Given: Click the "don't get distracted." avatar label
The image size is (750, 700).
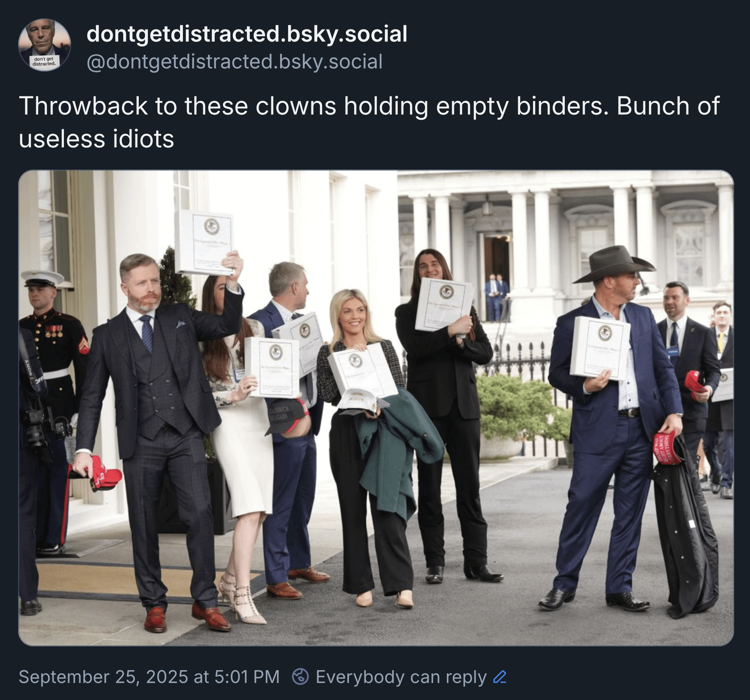Looking at the screenshot, I should tap(45, 61).
